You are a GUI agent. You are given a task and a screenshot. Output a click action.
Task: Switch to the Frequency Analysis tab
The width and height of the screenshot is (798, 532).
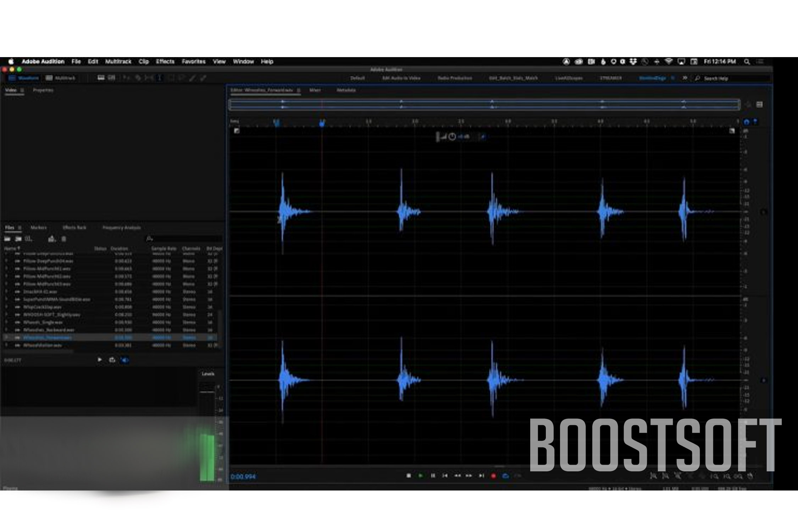coord(122,228)
